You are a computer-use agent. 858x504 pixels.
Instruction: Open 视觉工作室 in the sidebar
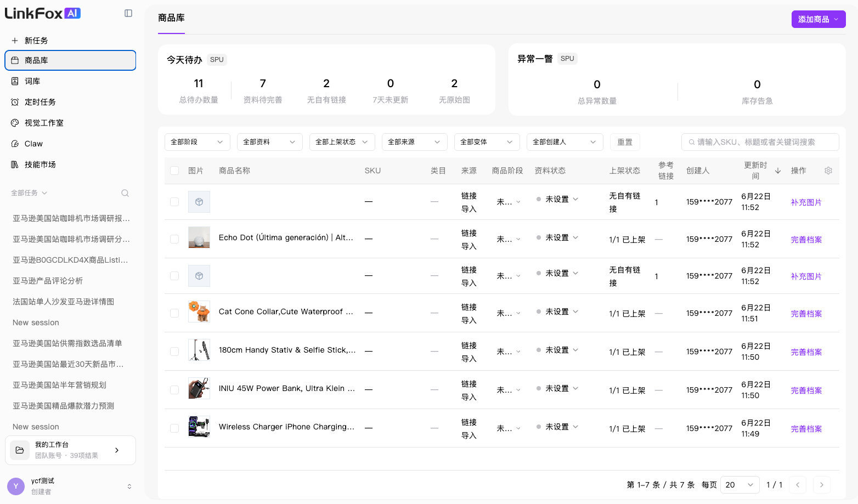[70, 123]
